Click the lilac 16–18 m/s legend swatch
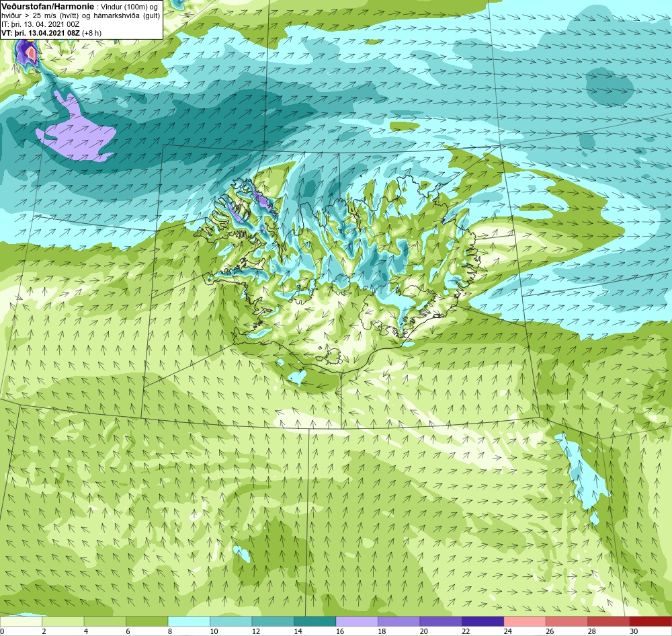672x636 pixels. [357, 621]
